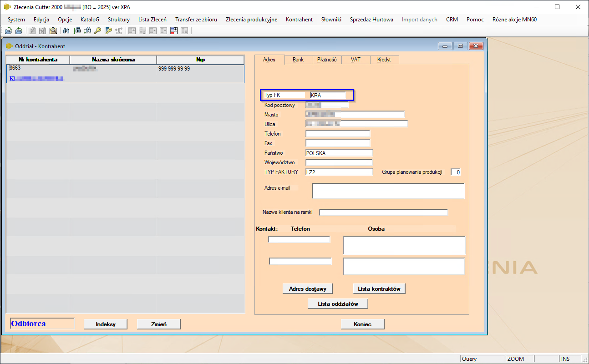Screen dimensions: 589x364
Task: Switch to the Bank tab
Action: tap(298, 60)
